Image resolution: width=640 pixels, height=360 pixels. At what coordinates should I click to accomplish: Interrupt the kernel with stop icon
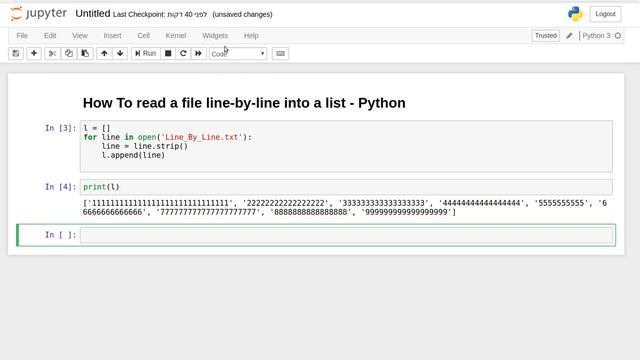click(168, 53)
